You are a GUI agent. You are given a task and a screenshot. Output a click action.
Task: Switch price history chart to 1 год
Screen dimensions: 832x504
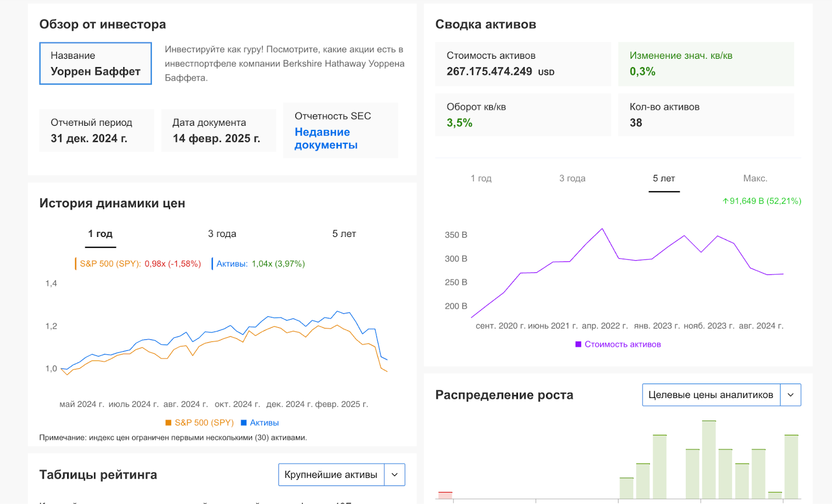[100, 234]
